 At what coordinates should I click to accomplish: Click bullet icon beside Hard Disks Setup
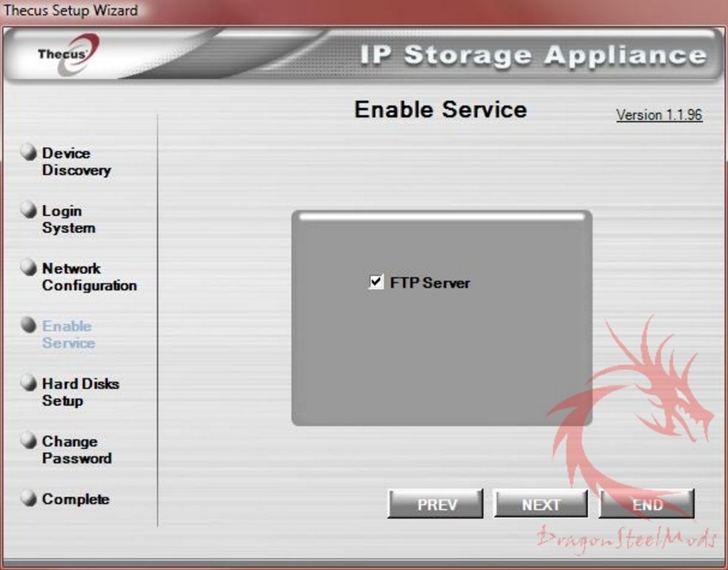pyautogui.click(x=29, y=382)
